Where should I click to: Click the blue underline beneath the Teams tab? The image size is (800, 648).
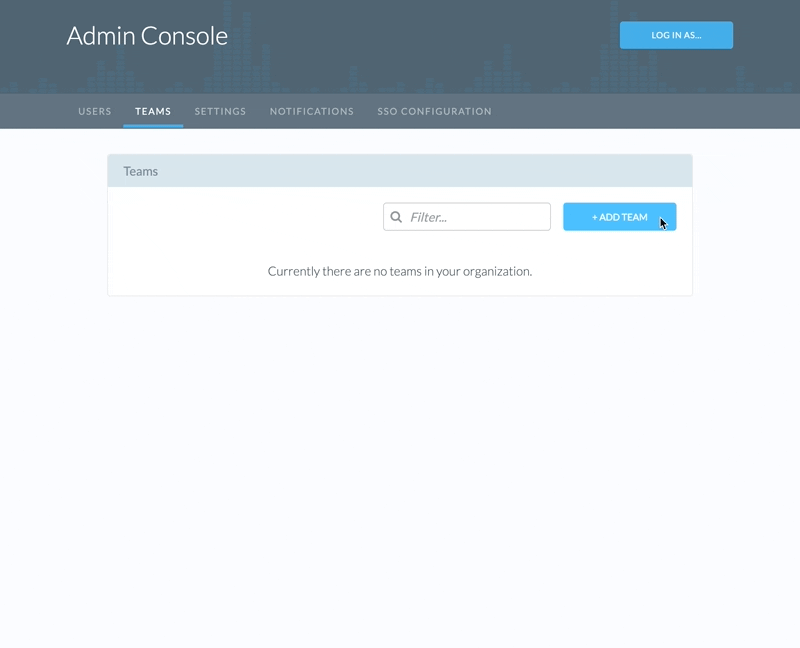[153, 126]
